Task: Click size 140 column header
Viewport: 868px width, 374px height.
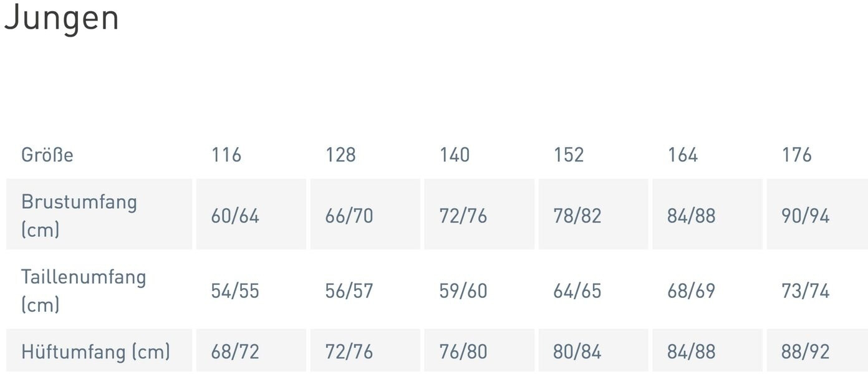Action: (455, 155)
